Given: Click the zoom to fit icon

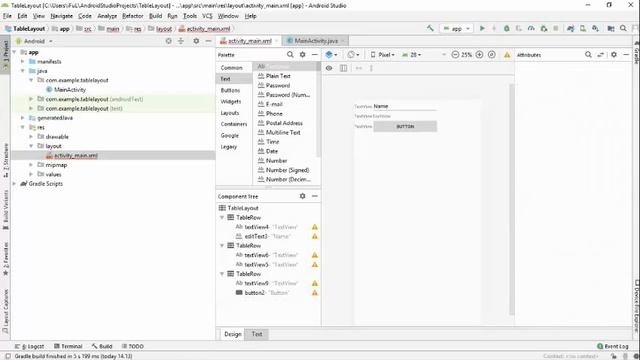Looking at the screenshot, I should 491,54.
